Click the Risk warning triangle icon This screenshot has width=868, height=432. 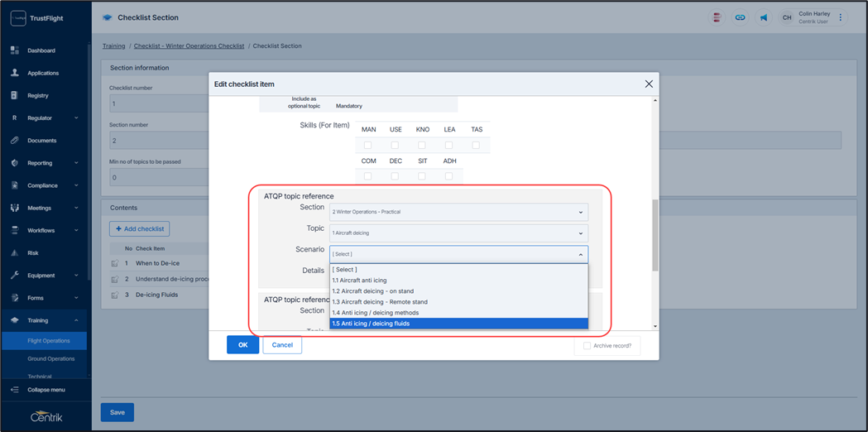pyautogui.click(x=14, y=253)
